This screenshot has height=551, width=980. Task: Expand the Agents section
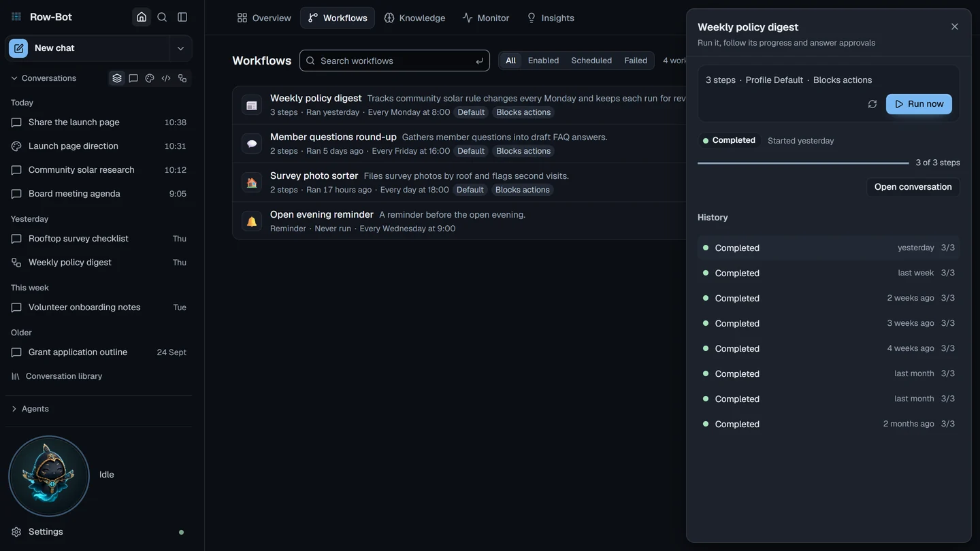[x=29, y=409]
